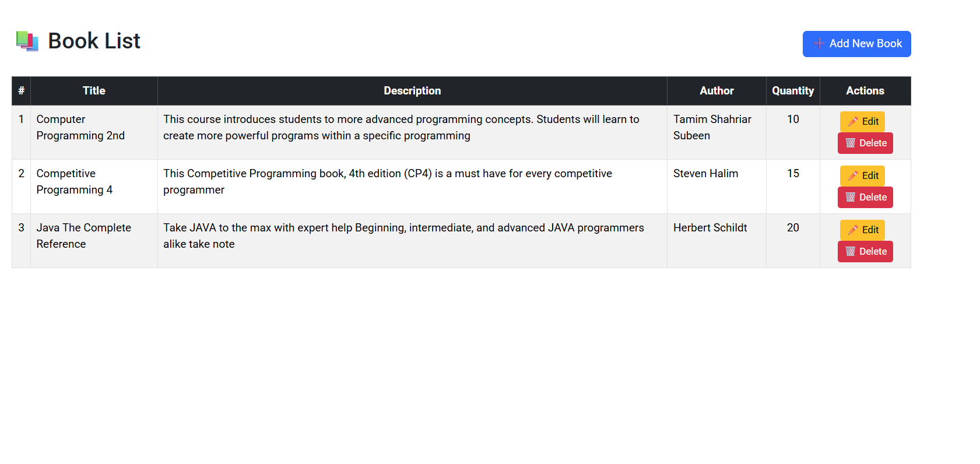The height and width of the screenshot is (464, 980).
Task: Click the pencil icon for Java The Complete Reference
Action: (x=853, y=230)
